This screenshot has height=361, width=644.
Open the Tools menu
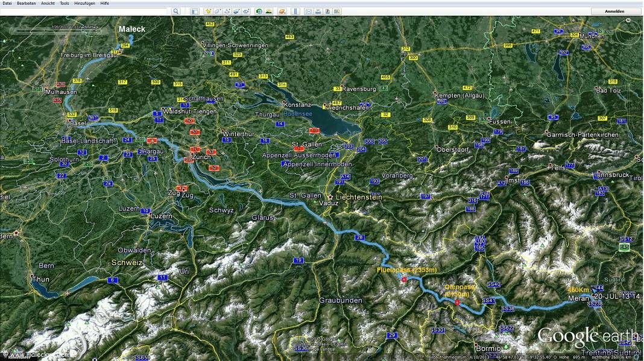click(65, 3)
